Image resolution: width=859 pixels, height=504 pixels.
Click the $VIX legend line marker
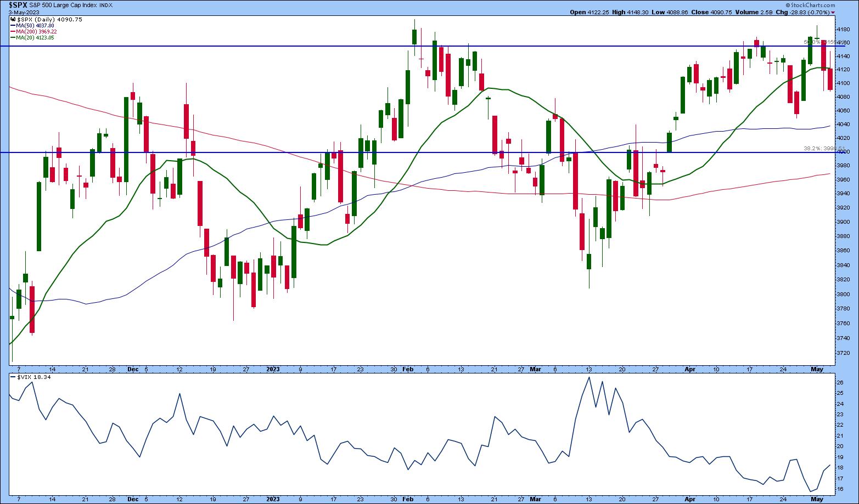click(13, 377)
